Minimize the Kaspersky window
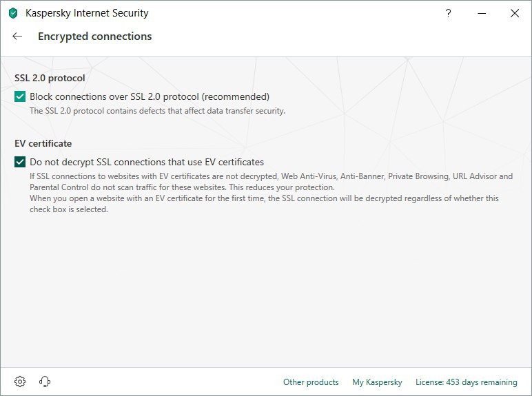This screenshot has width=532, height=396. pyautogui.click(x=482, y=13)
